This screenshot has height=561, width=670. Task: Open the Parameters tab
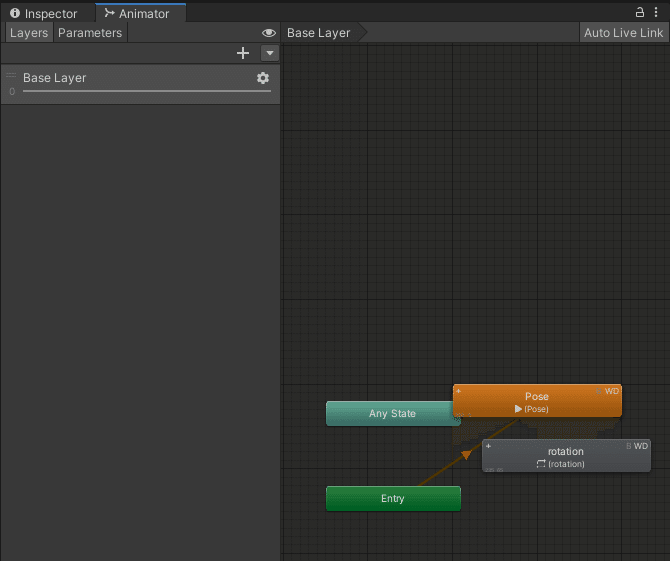tap(90, 33)
